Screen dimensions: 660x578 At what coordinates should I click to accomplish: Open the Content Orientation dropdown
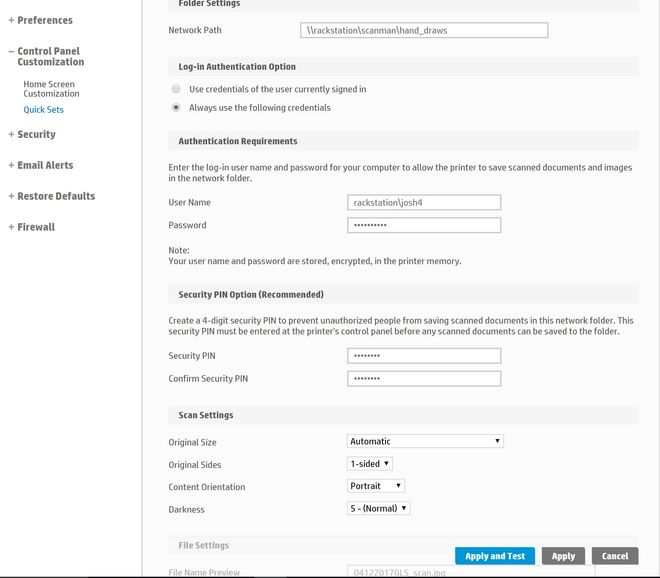pyautogui.click(x=376, y=486)
